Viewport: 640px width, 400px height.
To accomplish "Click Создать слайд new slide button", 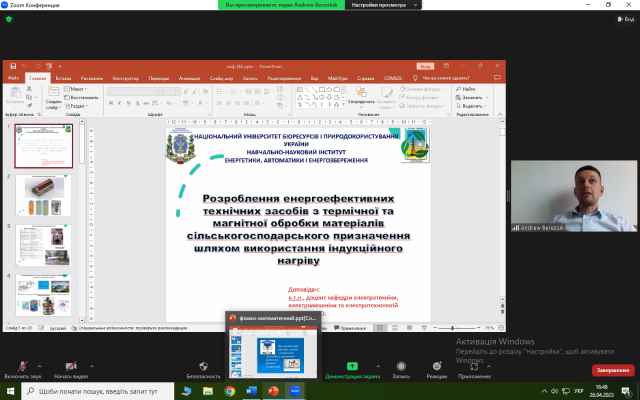I will 53,98.
